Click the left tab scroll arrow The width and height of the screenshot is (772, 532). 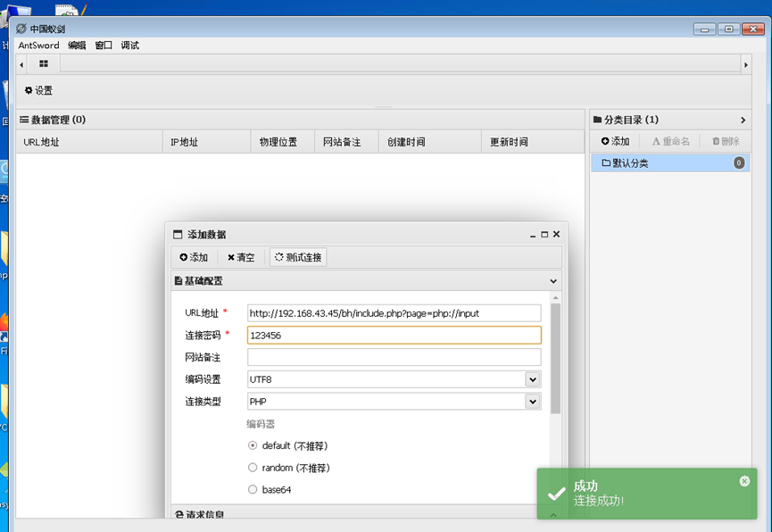21,64
